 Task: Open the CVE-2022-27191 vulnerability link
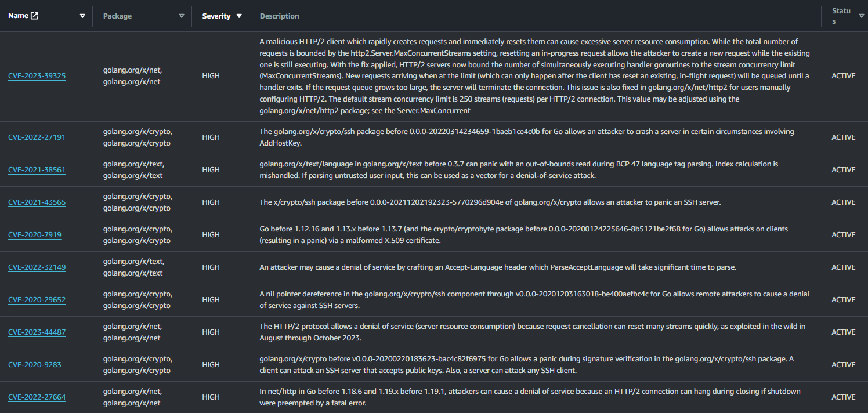coord(37,137)
